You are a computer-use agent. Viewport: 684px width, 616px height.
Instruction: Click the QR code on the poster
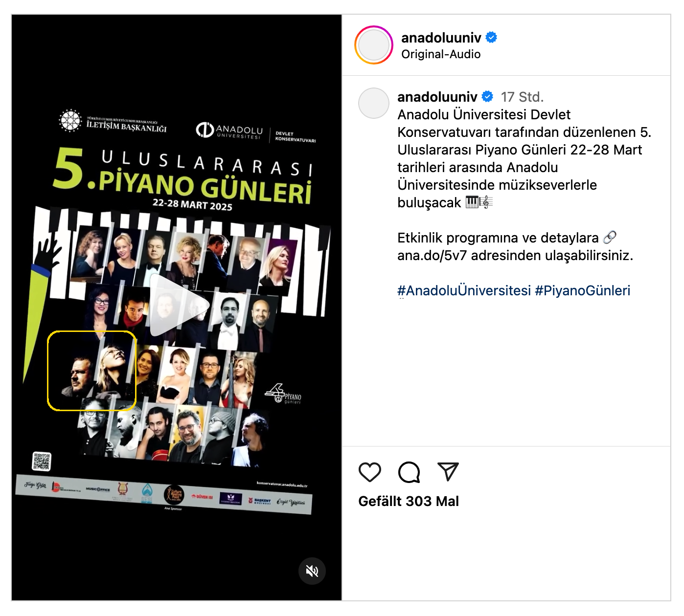pyautogui.click(x=42, y=461)
